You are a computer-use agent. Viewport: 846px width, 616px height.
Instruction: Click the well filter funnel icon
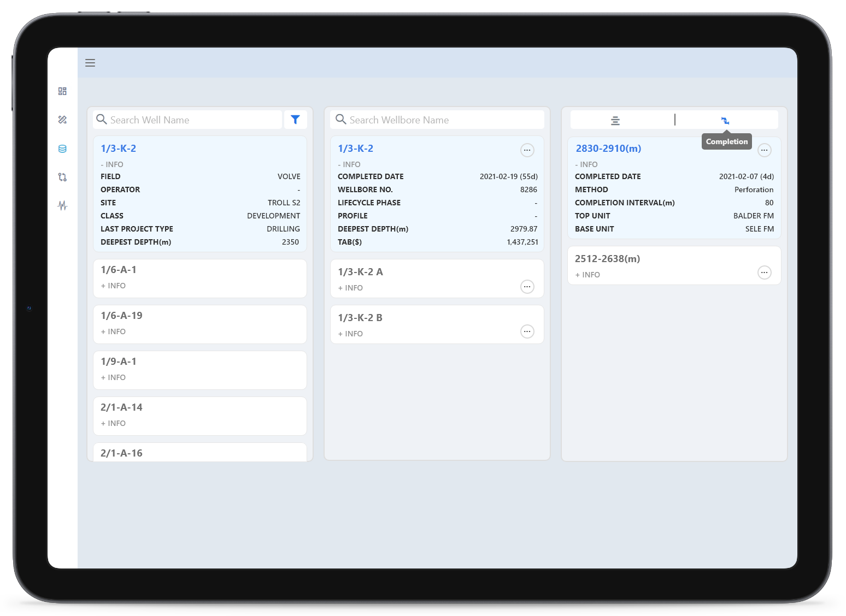coord(295,120)
